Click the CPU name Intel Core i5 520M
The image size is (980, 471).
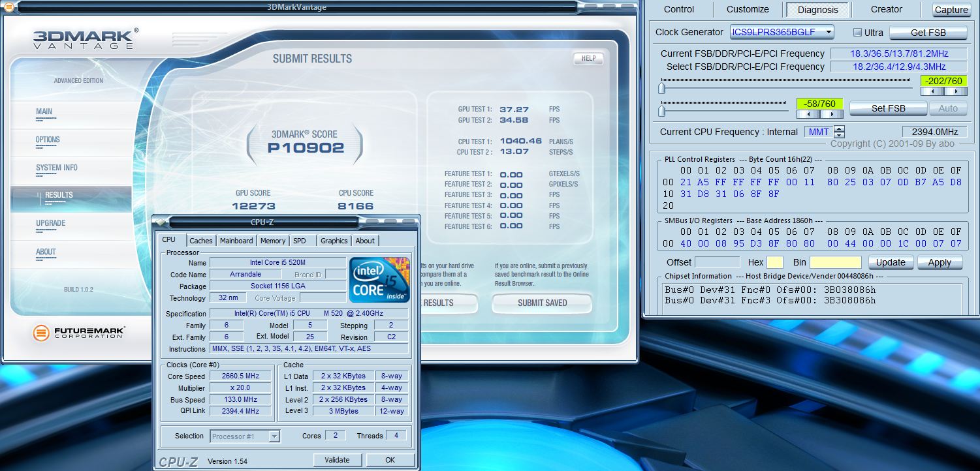[277, 263]
